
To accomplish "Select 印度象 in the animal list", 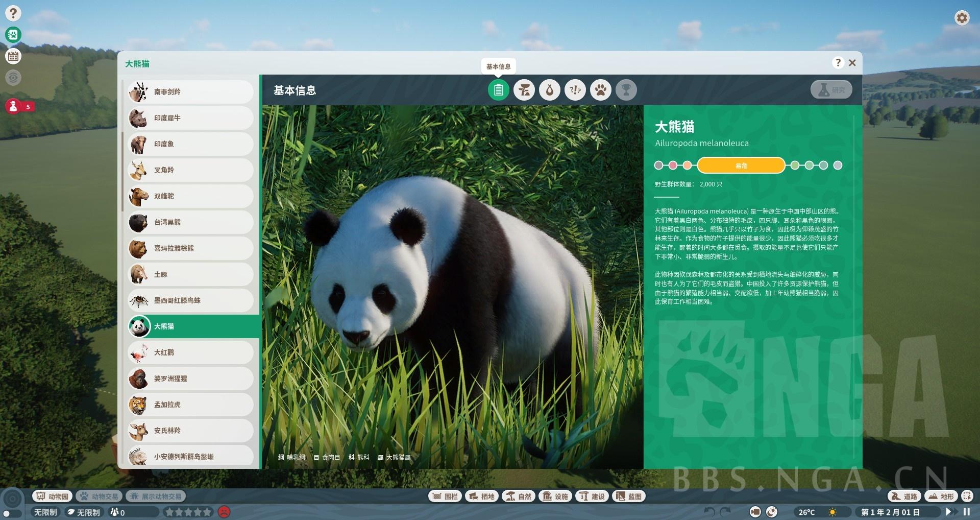I will [190, 144].
